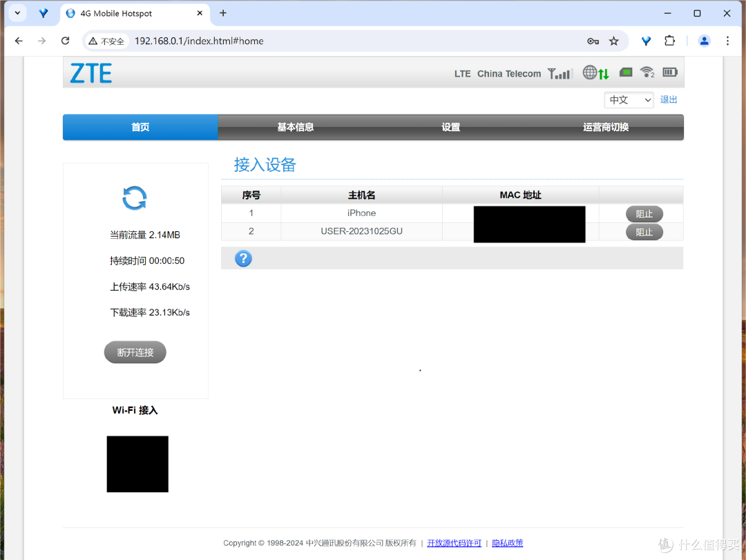Click the 持续时间 00:00:50 text
746x560 pixels.
tap(147, 261)
